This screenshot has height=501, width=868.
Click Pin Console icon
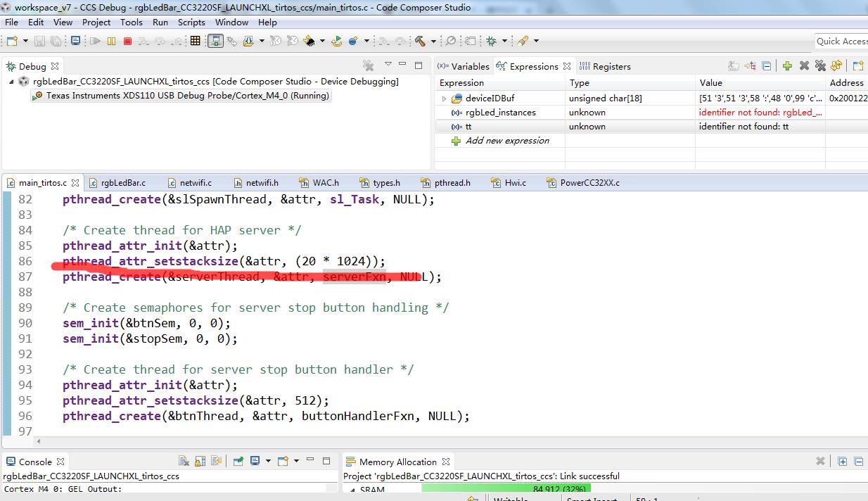coord(238,462)
